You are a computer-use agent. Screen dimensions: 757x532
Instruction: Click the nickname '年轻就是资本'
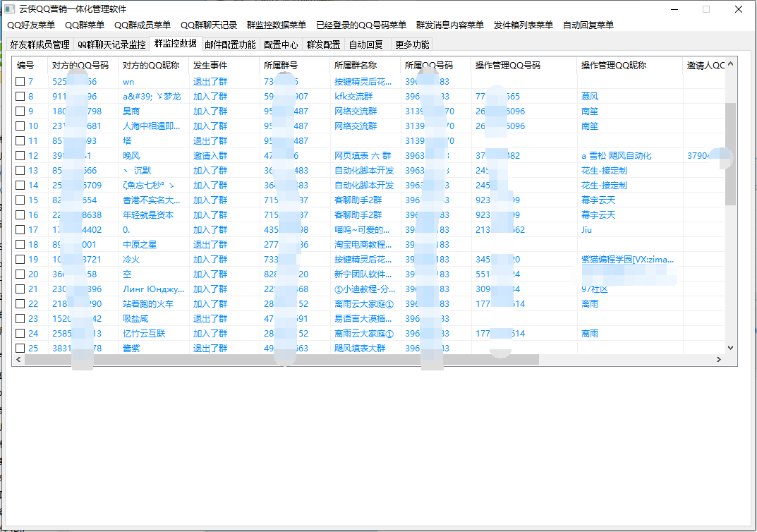[148, 214]
